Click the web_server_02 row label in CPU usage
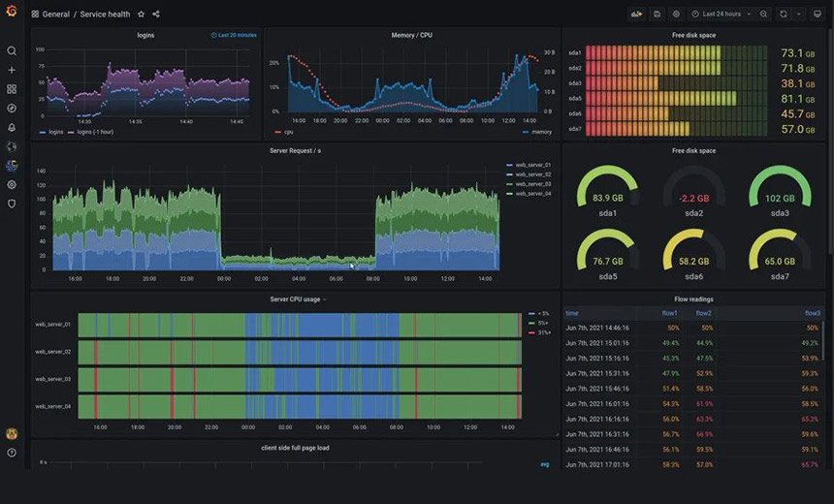834x504 pixels. pyautogui.click(x=52, y=352)
